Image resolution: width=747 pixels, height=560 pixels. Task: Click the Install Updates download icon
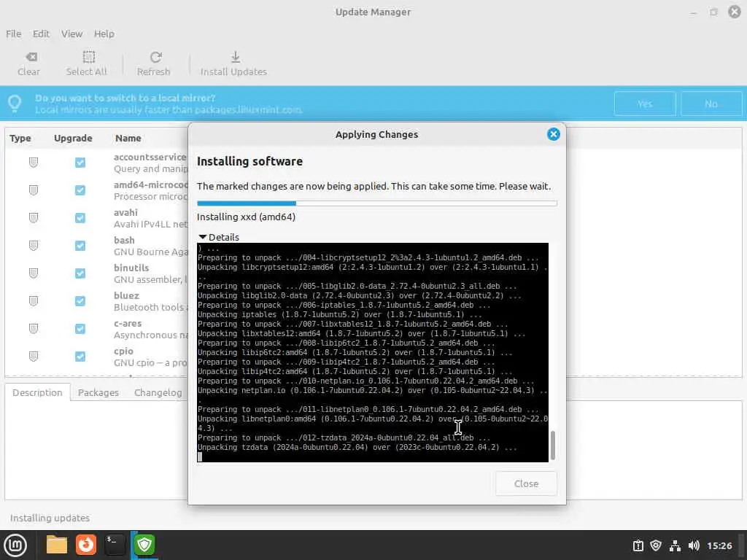tap(236, 57)
